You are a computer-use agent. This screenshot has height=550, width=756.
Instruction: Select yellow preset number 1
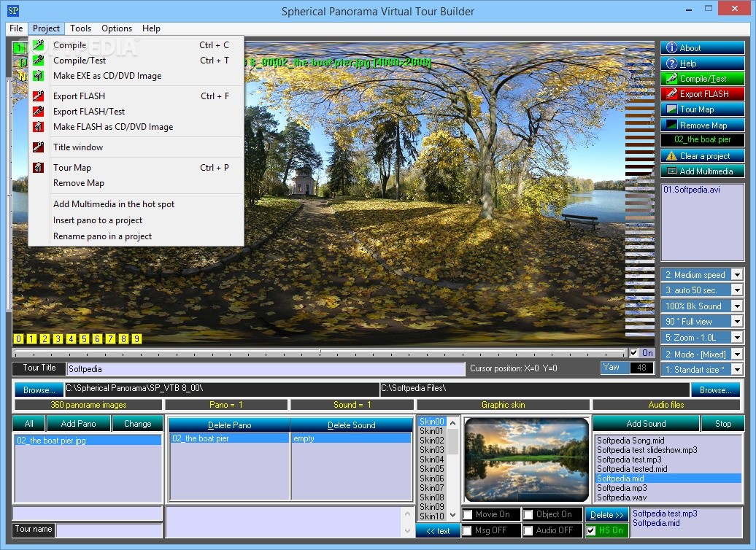[x=31, y=339]
